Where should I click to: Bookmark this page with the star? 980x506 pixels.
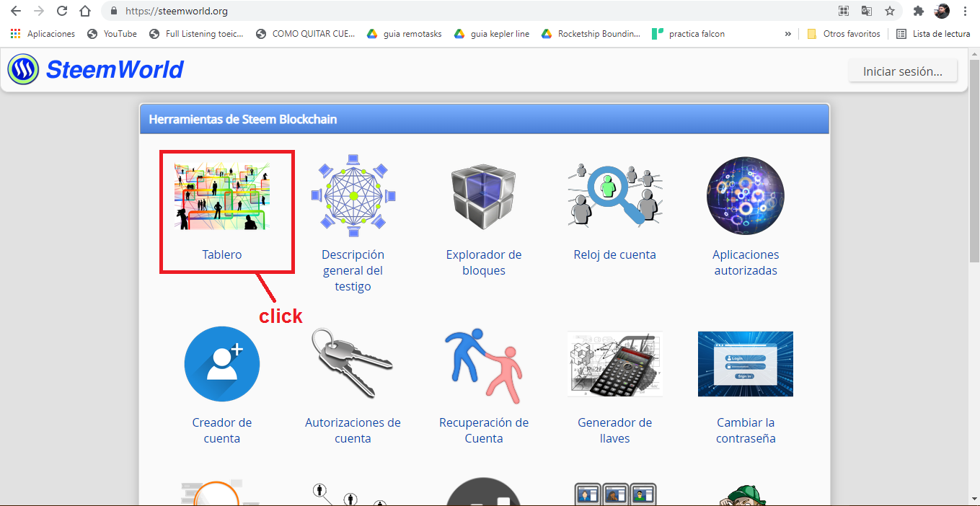pyautogui.click(x=890, y=12)
